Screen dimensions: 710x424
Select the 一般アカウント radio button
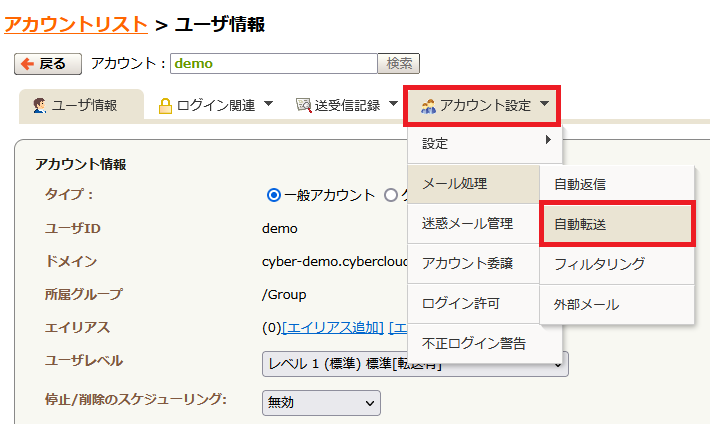tap(274, 195)
